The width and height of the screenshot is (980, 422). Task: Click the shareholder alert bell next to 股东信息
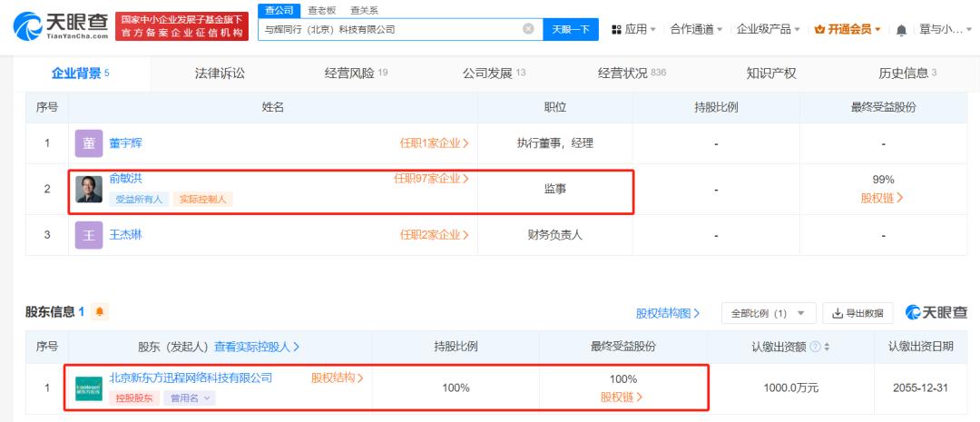[x=100, y=311]
